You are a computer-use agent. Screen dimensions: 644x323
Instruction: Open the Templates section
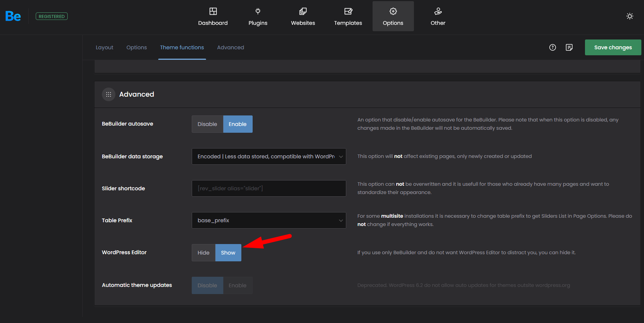point(348,16)
